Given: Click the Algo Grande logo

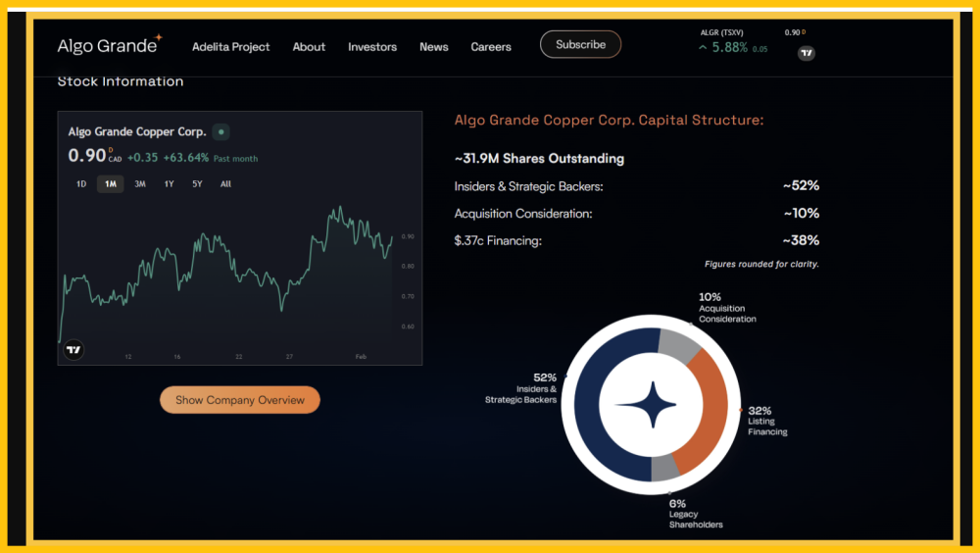Looking at the screenshot, I should (109, 45).
